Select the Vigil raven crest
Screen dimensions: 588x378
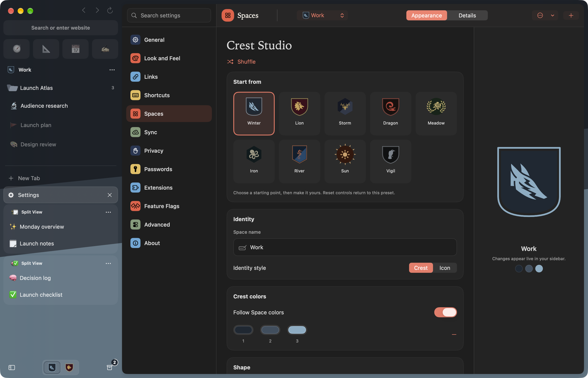click(x=390, y=161)
